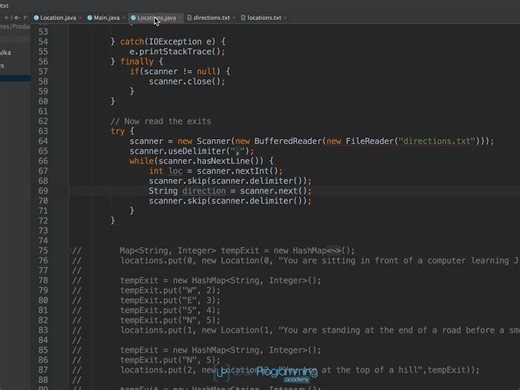Place cursor on e.printStackTrace();
This screenshot has width=520, height=390.
[177, 52]
